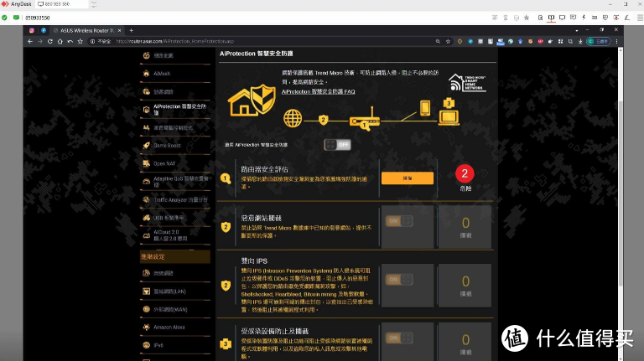This screenshot has width=644, height=361.
Task: Toggle infected device prevention ON switch
Action: (399, 338)
